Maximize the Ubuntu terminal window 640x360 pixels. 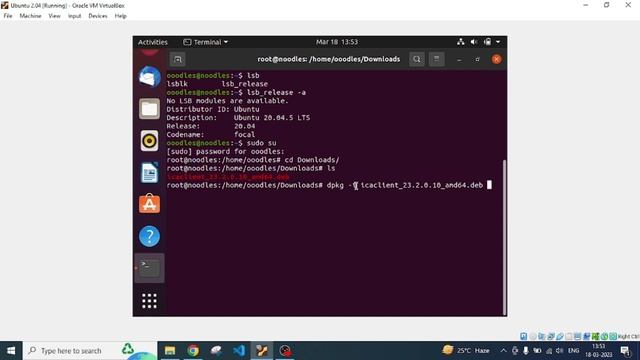(x=478, y=60)
